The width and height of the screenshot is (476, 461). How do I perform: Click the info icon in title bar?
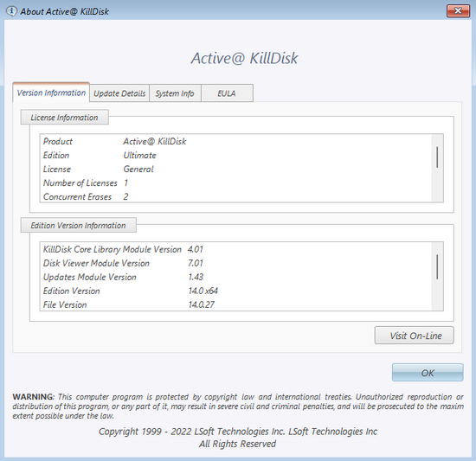(x=11, y=11)
